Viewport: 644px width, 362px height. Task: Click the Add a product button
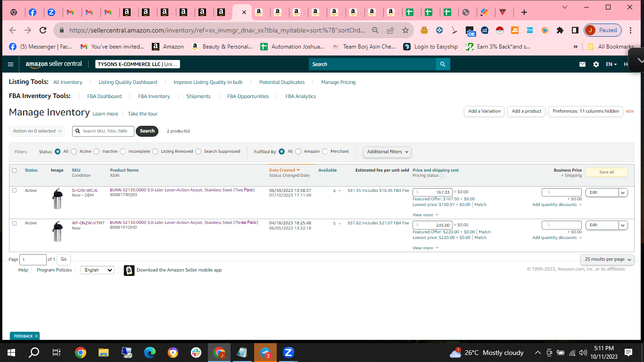pyautogui.click(x=527, y=111)
